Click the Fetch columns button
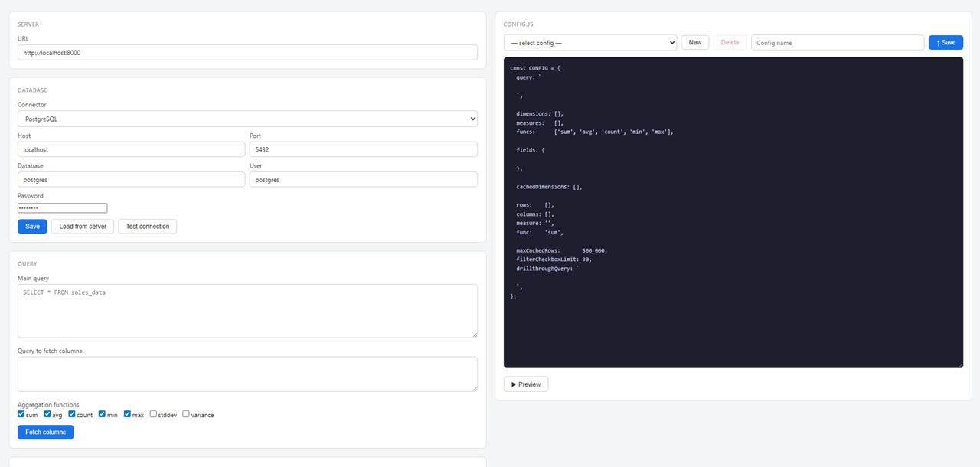 (x=45, y=433)
